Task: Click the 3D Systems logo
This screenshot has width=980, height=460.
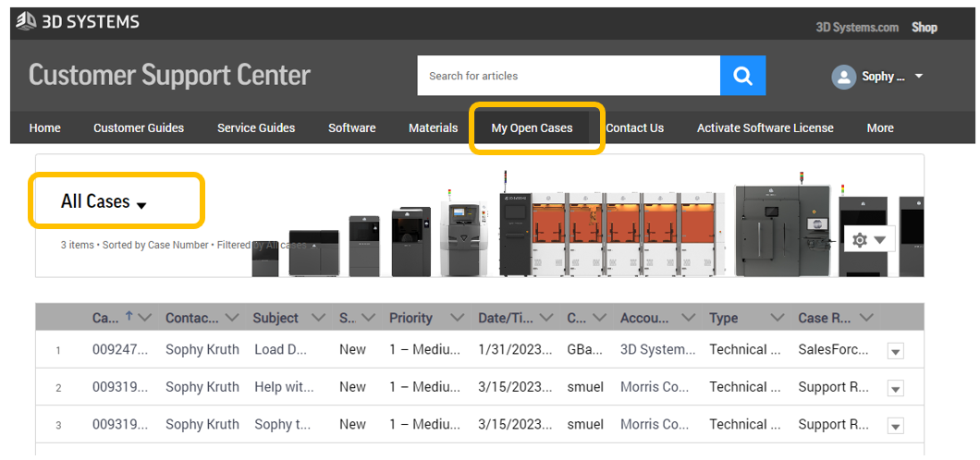Action: click(x=78, y=22)
